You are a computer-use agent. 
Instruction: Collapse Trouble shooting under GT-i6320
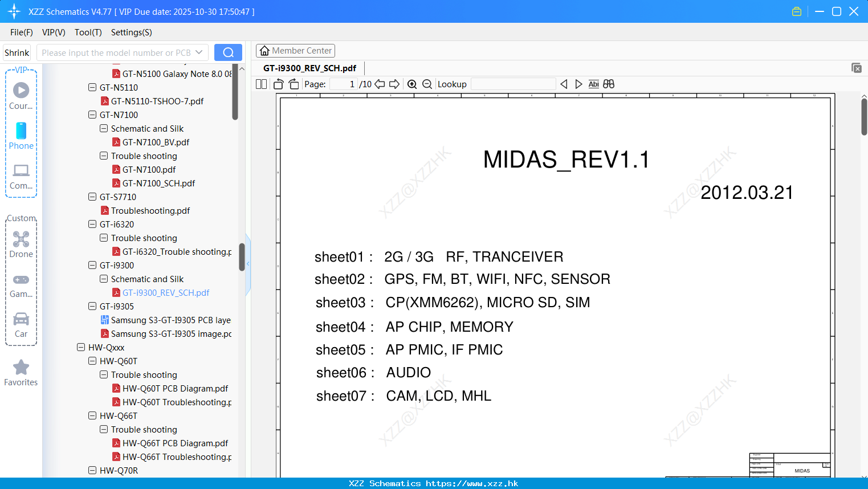pos(104,238)
